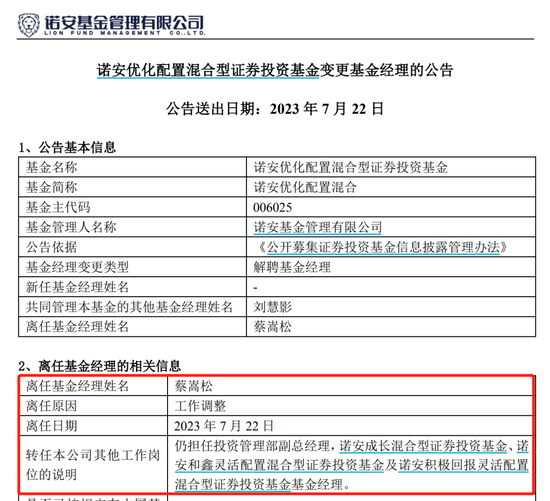Click the section heading 2、离任基金经理的相关信息
Viewport: 550px width, 501px height.
pyautogui.click(x=100, y=366)
